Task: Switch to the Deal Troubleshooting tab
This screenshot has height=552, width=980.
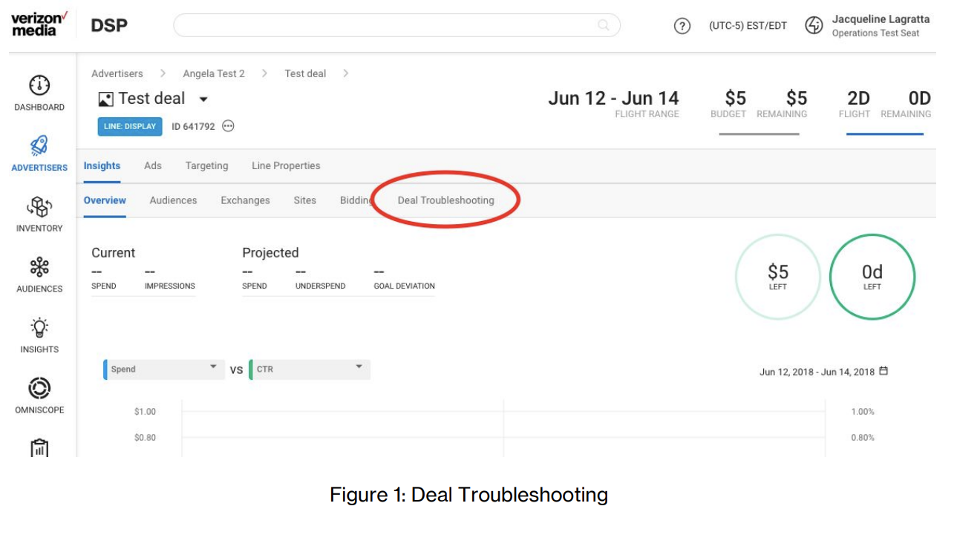Action: (x=445, y=200)
